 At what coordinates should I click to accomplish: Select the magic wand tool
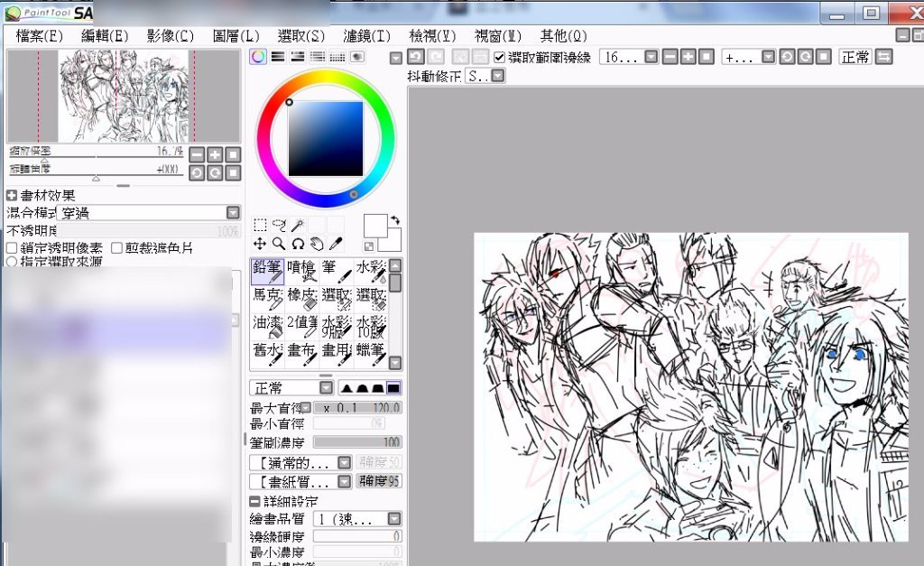coord(298,225)
